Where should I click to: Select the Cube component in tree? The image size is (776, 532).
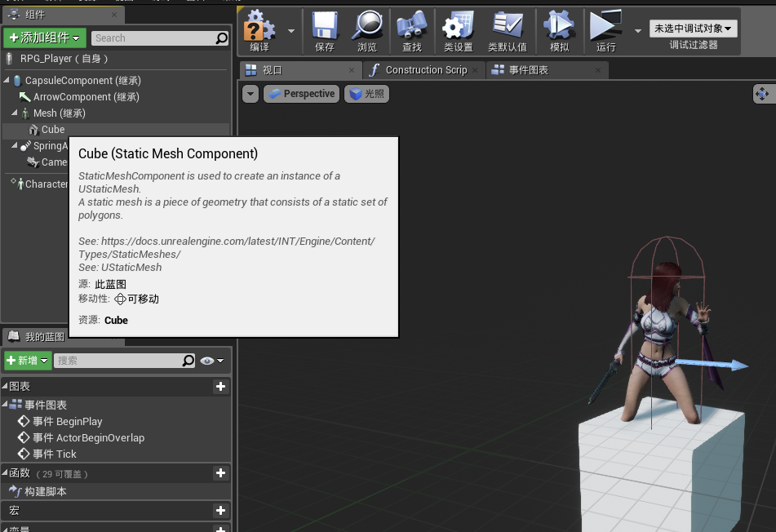coord(52,130)
